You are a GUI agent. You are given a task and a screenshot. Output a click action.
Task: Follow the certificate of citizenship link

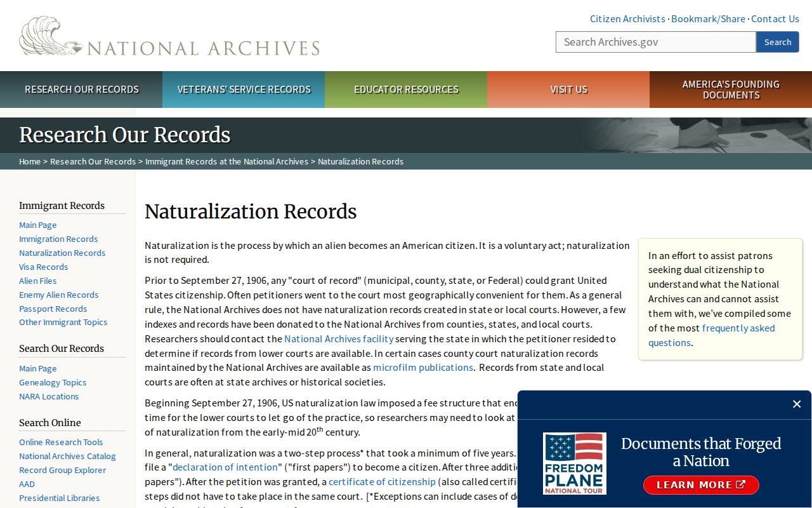tap(382, 481)
